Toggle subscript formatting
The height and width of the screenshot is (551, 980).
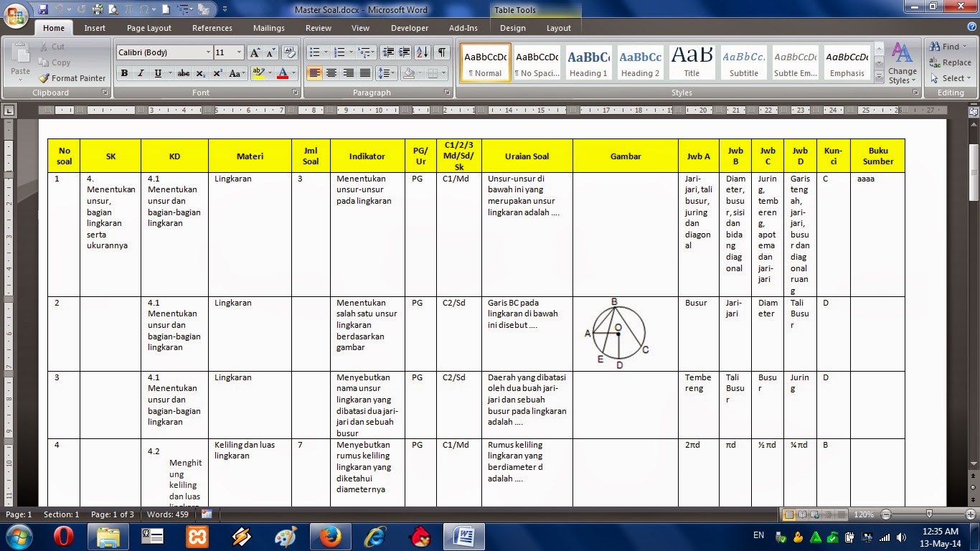click(201, 73)
